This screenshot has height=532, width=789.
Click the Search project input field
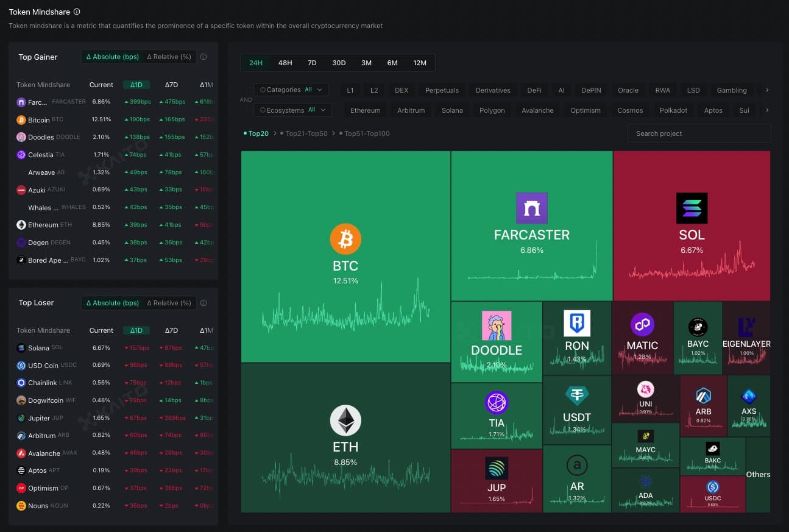[x=699, y=133]
